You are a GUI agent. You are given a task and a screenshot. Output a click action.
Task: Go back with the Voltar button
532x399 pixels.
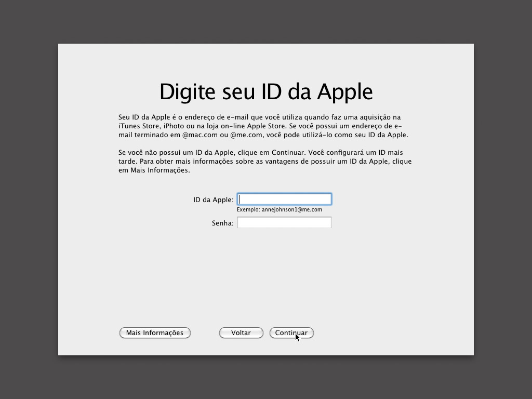(241, 333)
